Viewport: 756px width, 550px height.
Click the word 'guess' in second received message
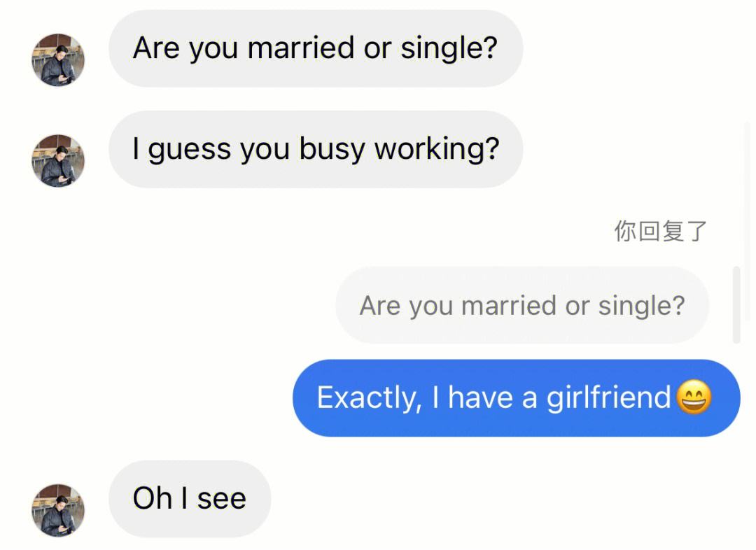pos(190,150)
